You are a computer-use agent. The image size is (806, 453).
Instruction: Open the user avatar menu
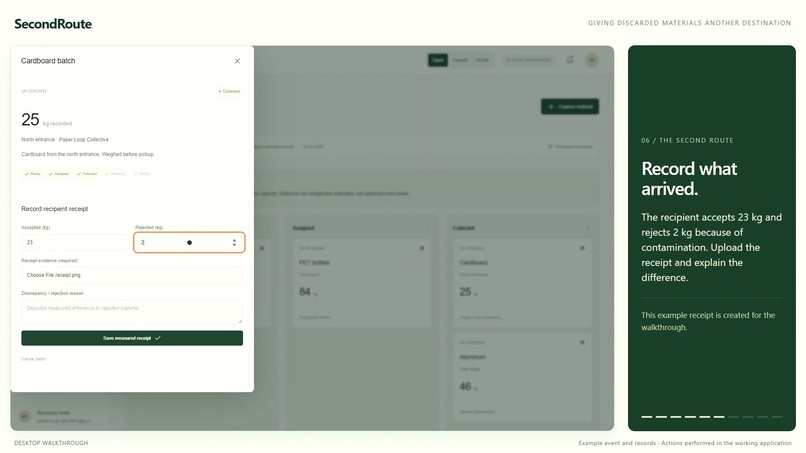click(592, 60)
